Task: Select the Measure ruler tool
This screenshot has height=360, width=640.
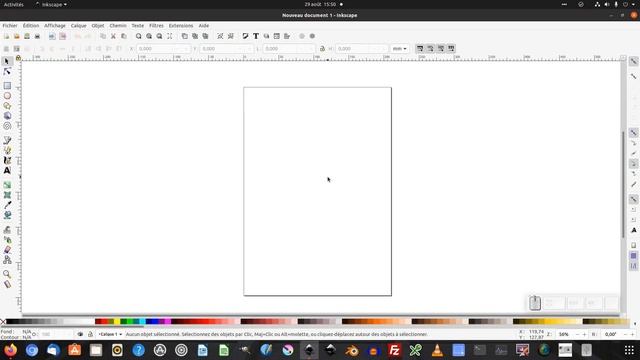Action: coord(7,284)
